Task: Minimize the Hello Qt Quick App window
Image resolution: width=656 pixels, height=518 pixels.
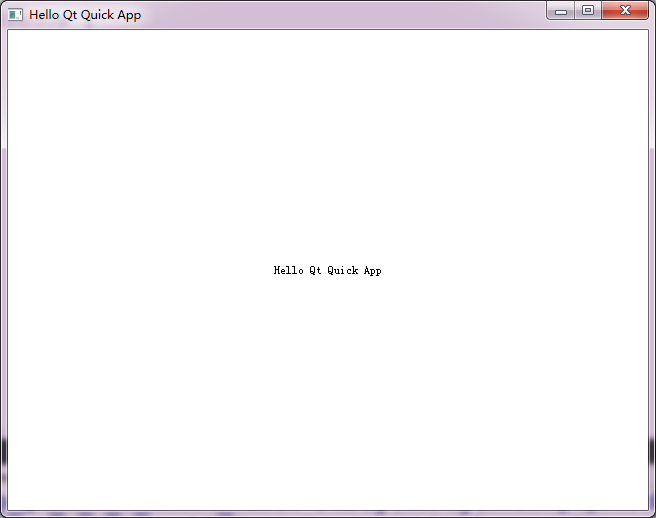Action: 561,10
